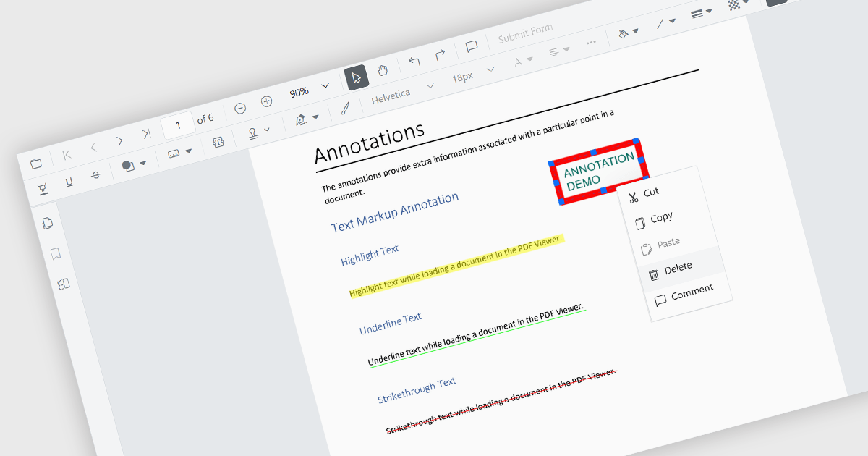
Task: Click the Redo arrow icon
Action: [x=440, y=56]
